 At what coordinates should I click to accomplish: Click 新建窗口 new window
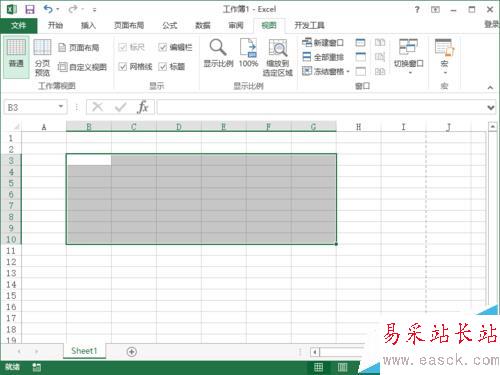(323, 43)
